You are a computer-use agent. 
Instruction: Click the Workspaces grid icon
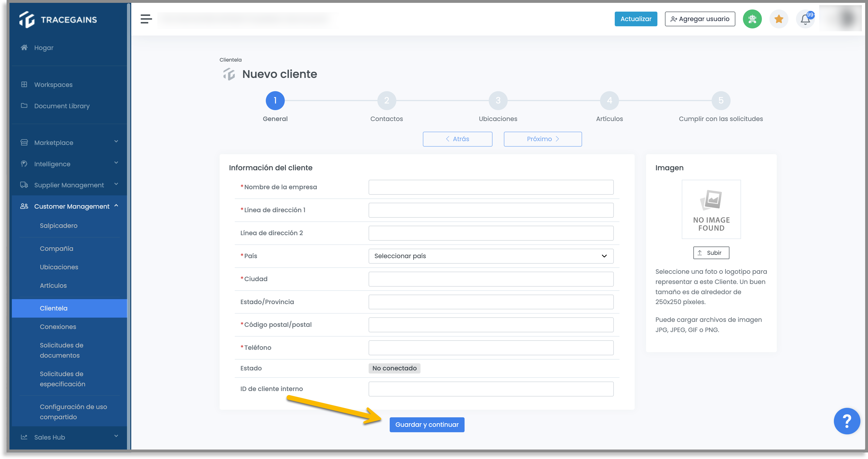(x=24, y=84)
